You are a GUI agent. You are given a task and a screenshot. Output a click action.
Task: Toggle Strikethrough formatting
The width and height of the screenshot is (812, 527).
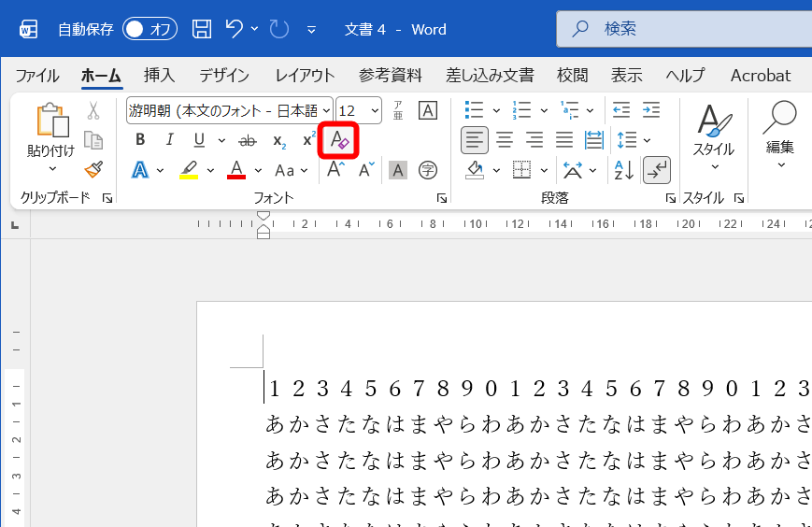248,140
